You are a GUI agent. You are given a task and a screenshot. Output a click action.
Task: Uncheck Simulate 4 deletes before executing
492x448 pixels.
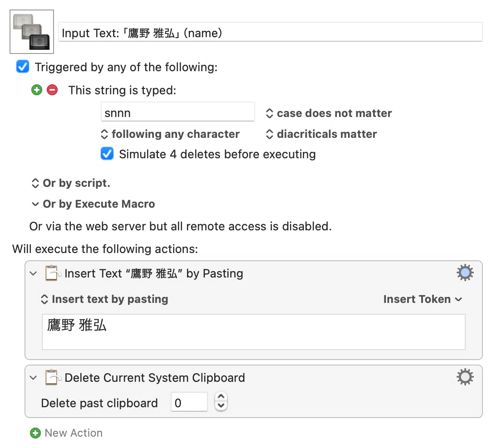click(107, 154)
